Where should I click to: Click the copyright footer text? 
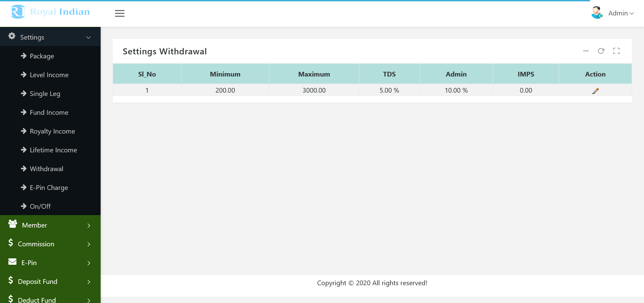click(x=372, y=283)
